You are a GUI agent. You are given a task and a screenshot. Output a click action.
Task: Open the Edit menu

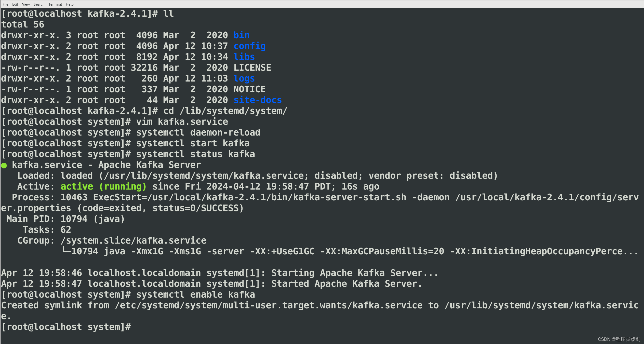pos(15,4)
